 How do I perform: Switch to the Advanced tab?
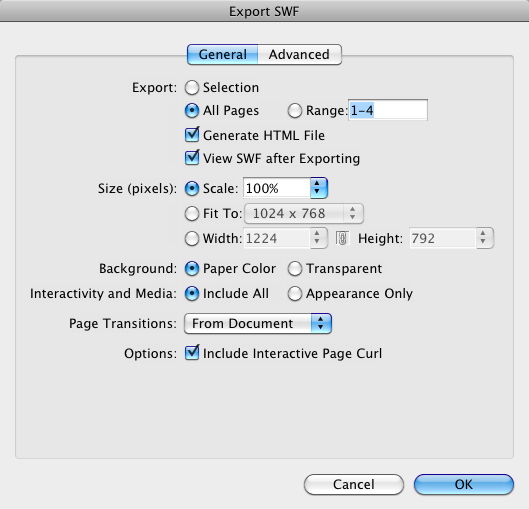[x=299, y=54]
